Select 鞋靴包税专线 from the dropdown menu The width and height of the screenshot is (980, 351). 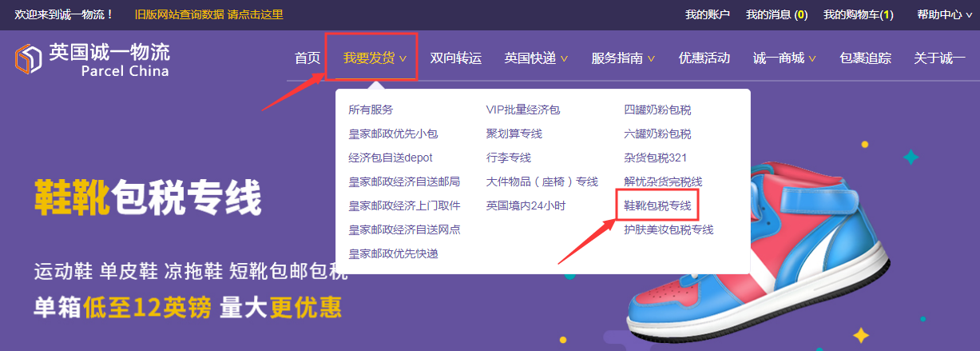pos(657,205)
